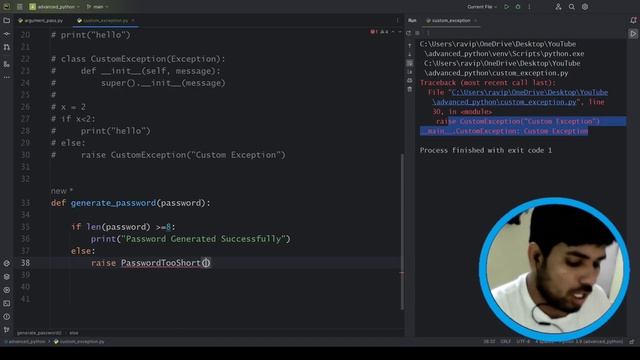Click the 'new *' author hint above the function
This screenshot has width=640, height=360.
[62, 191]
